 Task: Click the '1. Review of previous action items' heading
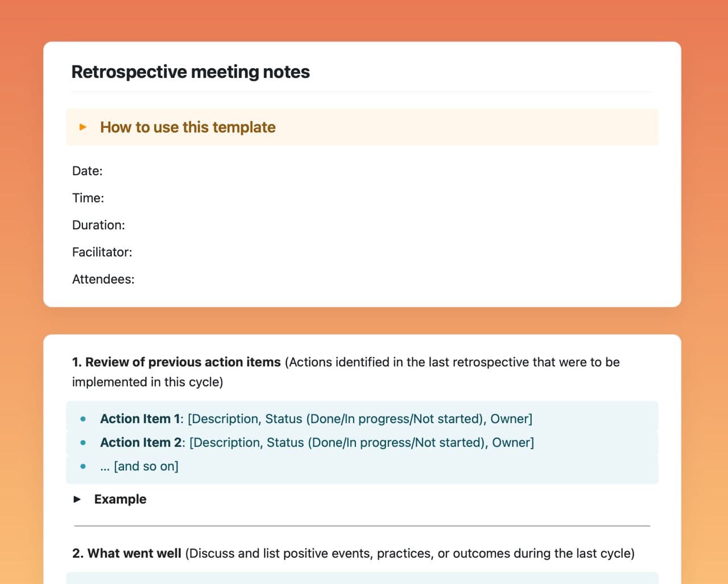point(176,362)
